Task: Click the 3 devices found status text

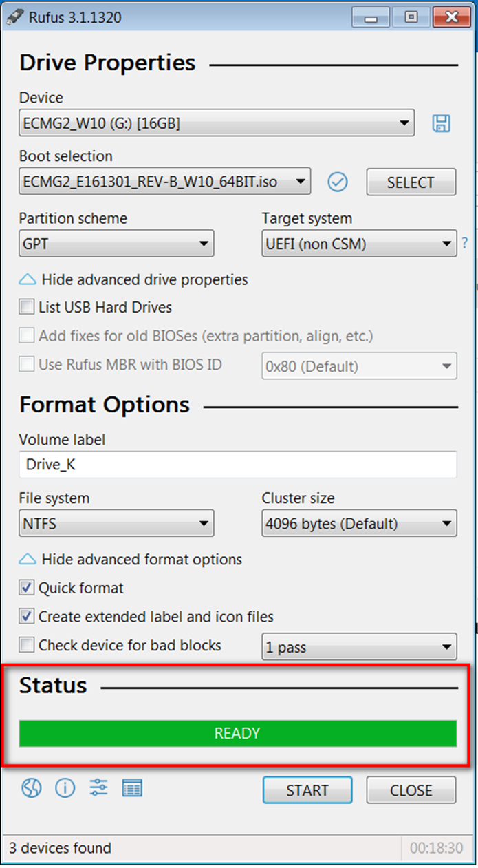Action: 60,848
